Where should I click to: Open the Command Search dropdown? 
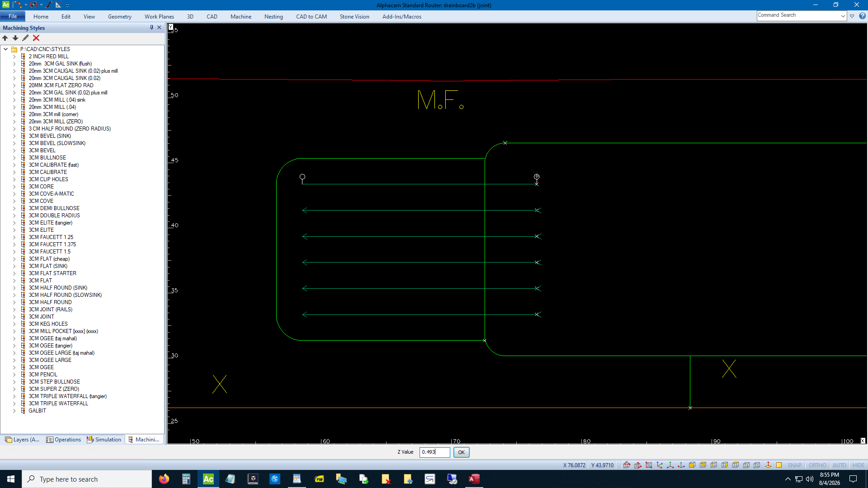[x=843, y=16]
